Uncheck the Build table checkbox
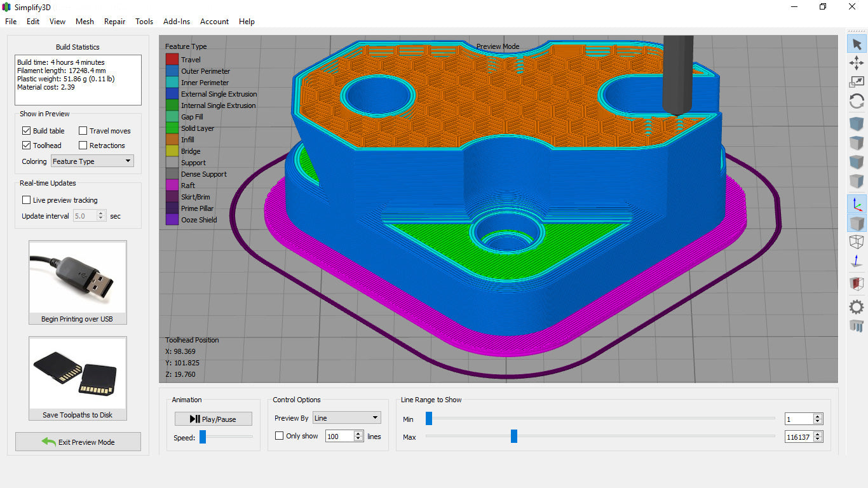This screenshot has height=488, width=868. [x=27, y=131]
